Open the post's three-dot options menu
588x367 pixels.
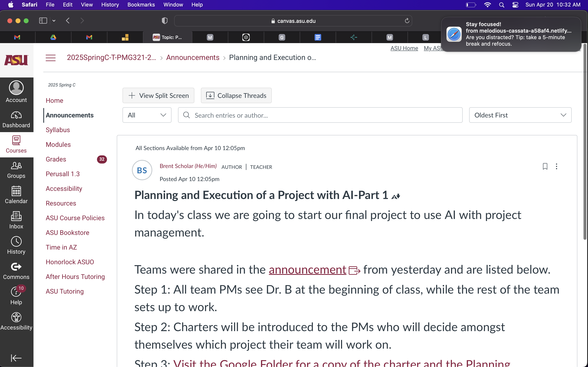[x=556, y=166]
